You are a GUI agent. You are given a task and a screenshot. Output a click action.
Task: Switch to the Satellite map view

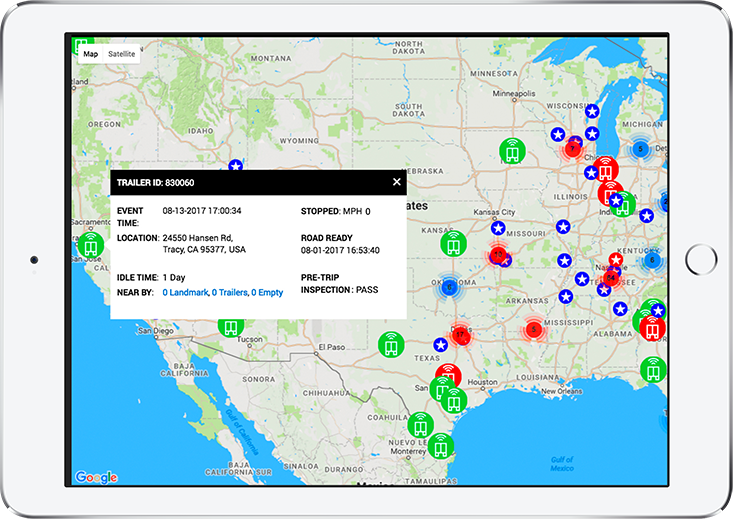pyautogui.click(x=121, y=53)
